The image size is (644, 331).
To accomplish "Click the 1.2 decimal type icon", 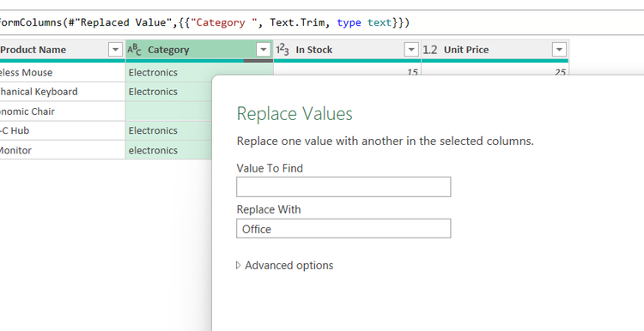I will click(x=429, y=50).
